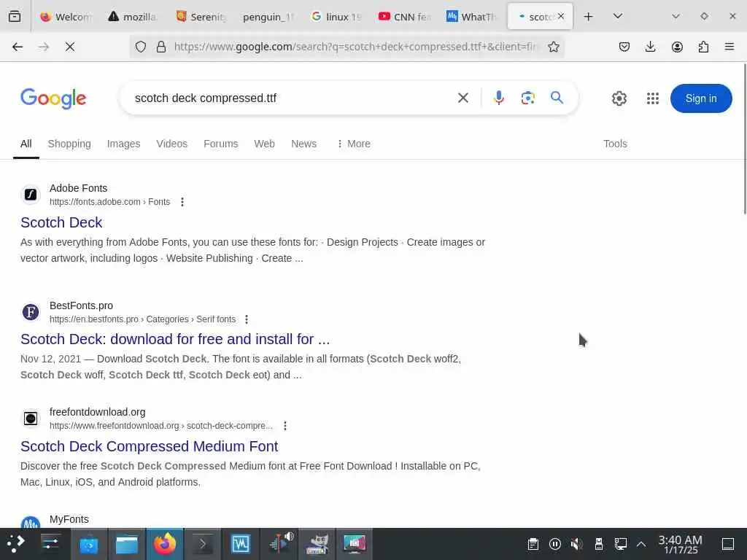The width and height of the screenshot is (747, 560).
Task: Search by image with Google Lens
Action: point(528,98)
